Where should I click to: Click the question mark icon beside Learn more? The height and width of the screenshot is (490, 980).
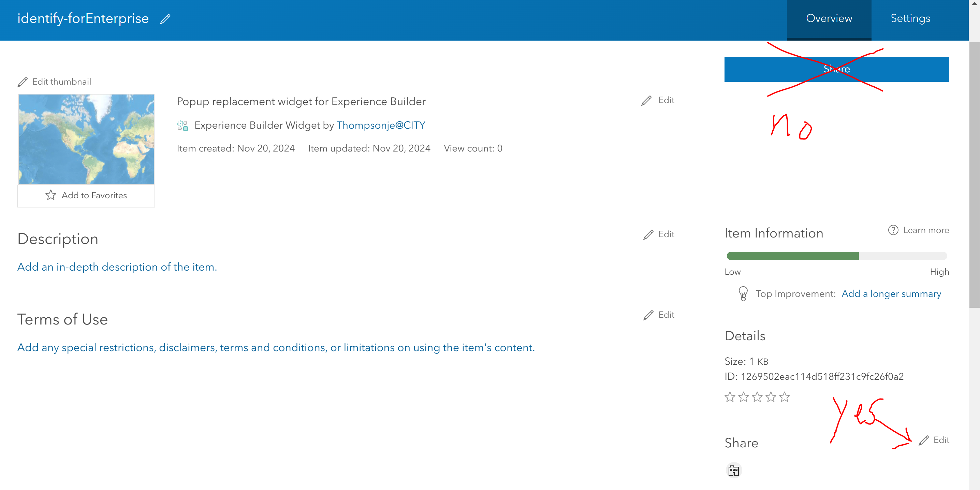pyautogui.click(x=892, y=230)
